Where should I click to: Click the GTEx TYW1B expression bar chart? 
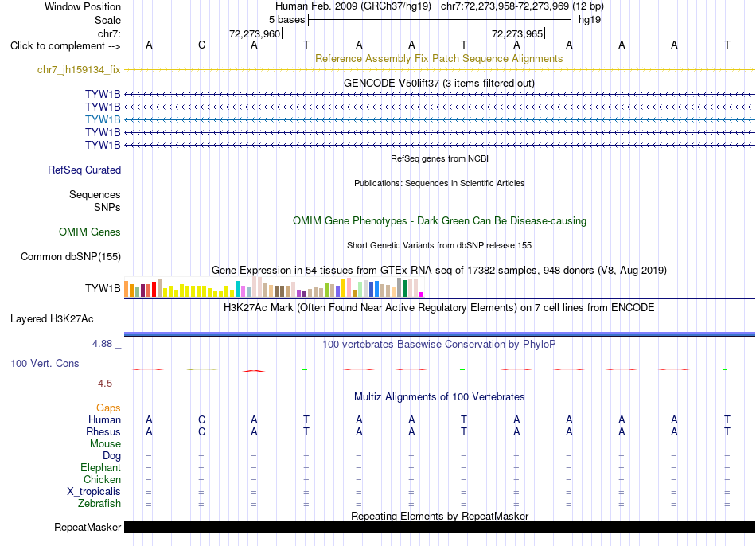pos(274,287)
